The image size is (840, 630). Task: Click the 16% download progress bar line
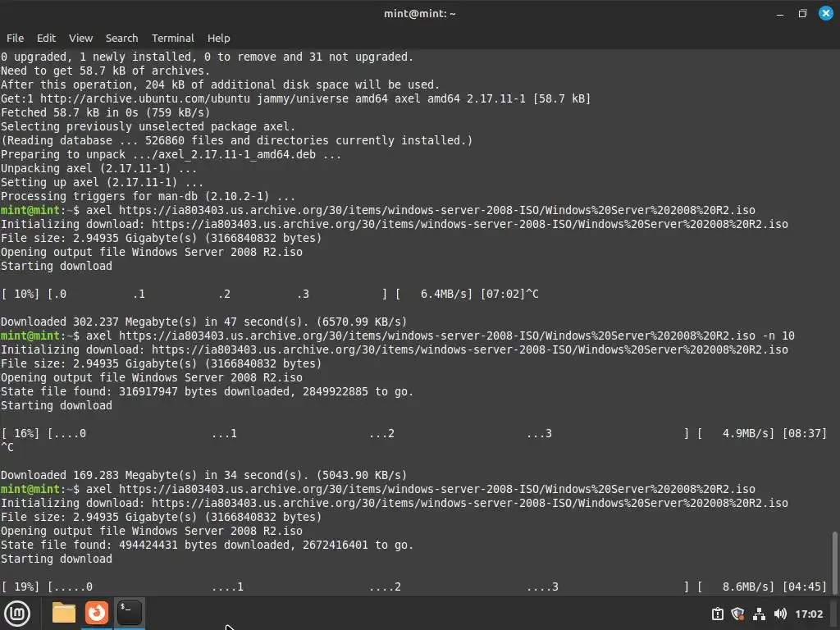(413, 433)
